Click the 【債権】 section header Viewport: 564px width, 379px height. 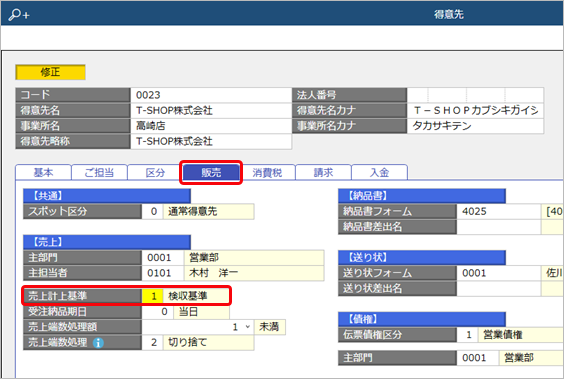[x=422, y=319]
